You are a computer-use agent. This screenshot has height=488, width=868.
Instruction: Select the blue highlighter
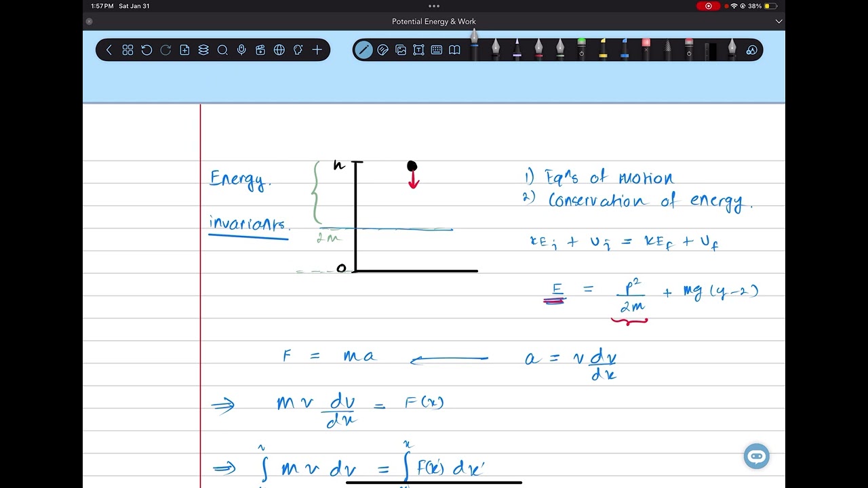(x=625, y=49)
